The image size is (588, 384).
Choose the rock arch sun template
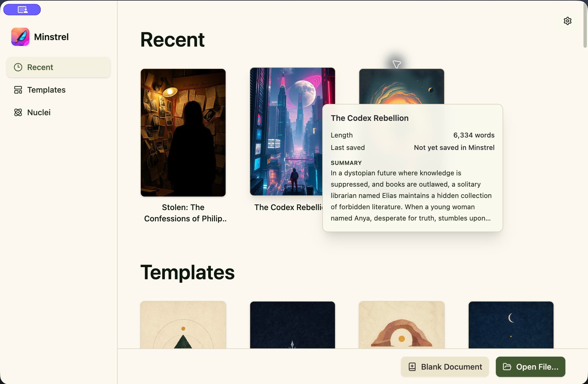tap(402, 325)
